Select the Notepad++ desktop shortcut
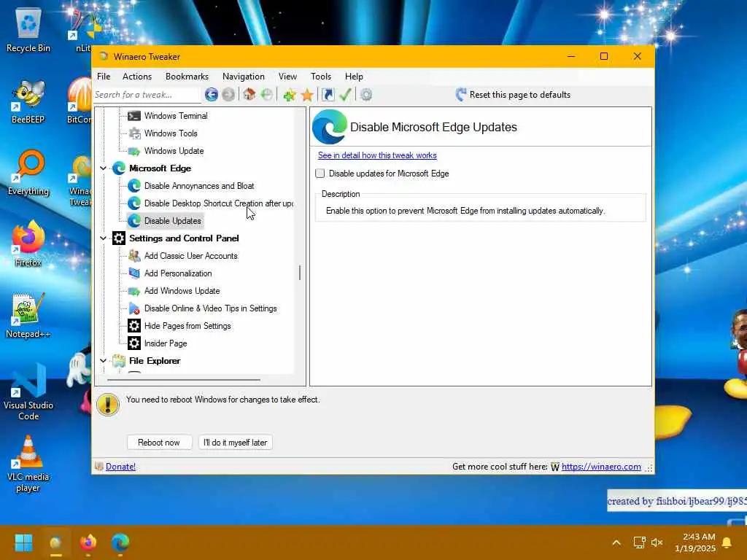The width and height of the screenshot is (747, 560). 28,315
